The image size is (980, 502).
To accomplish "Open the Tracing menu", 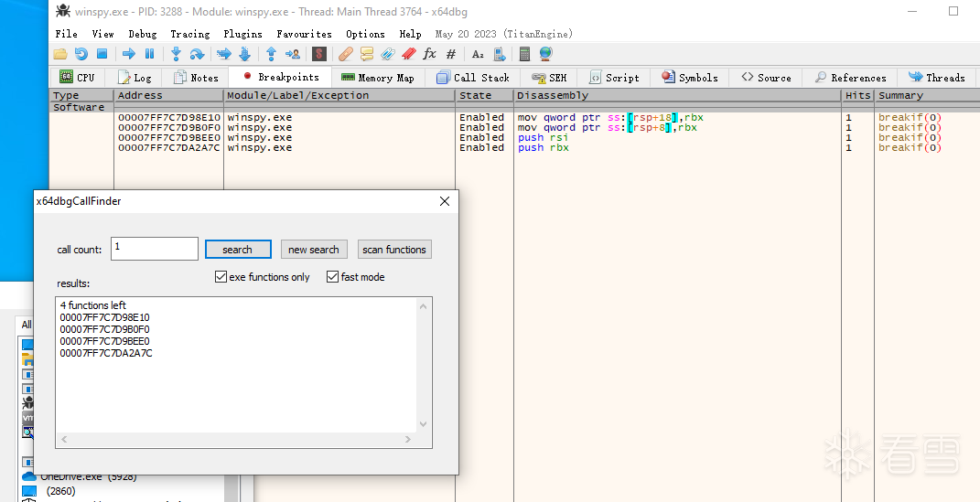I will pyautogui.click(x=190, y=34).
